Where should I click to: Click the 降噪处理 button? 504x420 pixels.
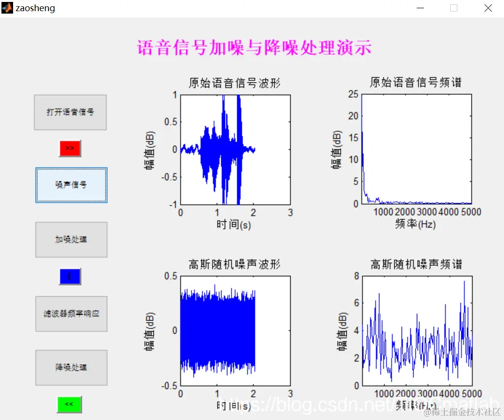pos(71,368)
